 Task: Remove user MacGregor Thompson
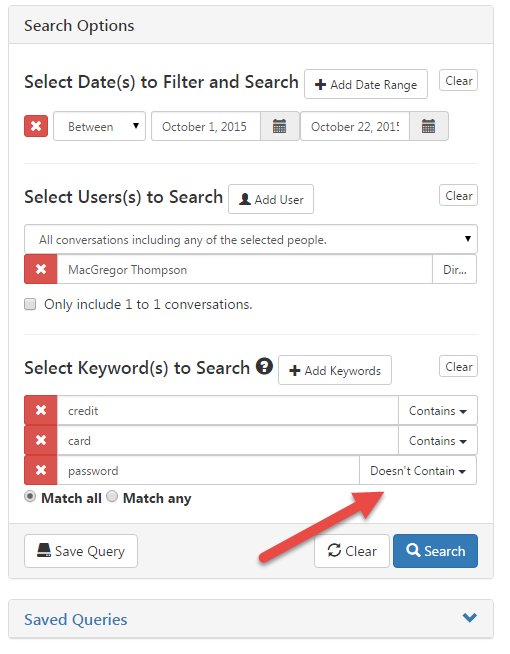pos(41,269)
